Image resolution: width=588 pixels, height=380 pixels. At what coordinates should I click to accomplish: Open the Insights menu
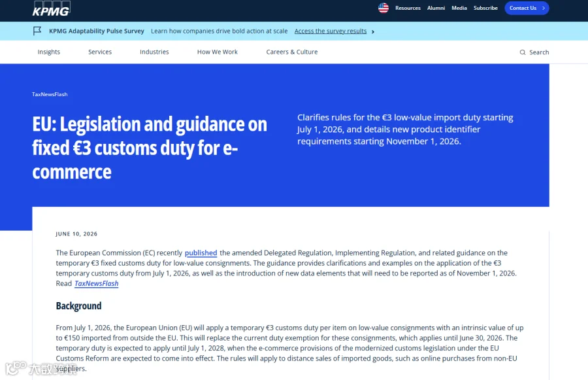[x=49, y=52]
